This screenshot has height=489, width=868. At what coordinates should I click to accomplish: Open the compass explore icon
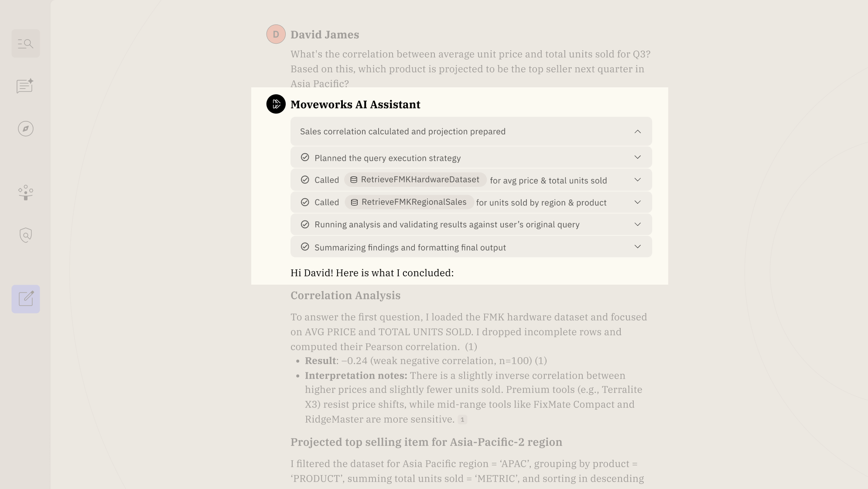26,129
